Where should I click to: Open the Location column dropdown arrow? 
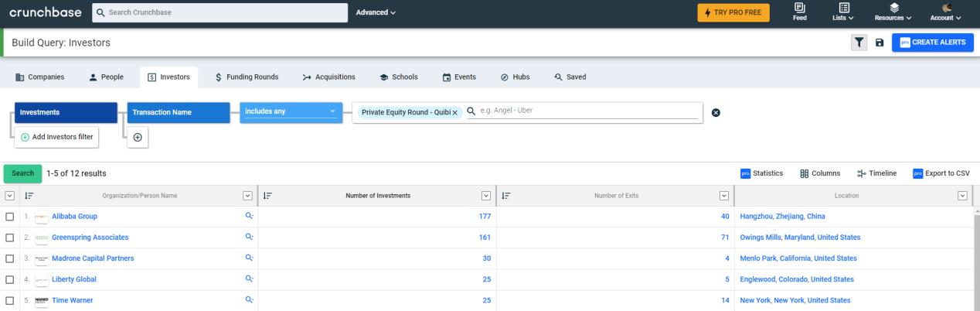pos(962,196)
